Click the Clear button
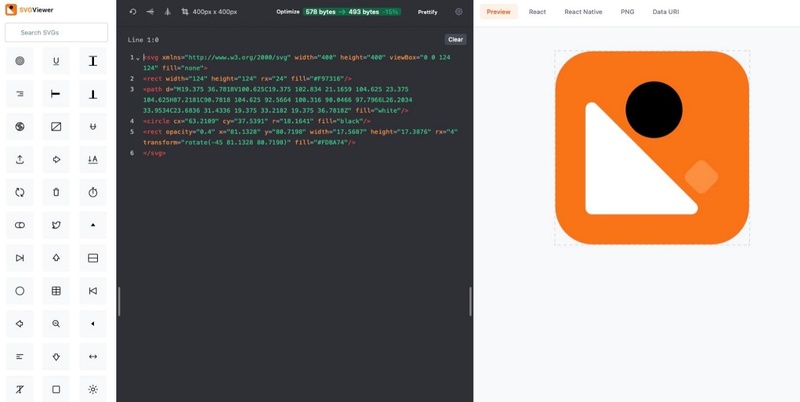The image size is (800, 402). (456, 39)
